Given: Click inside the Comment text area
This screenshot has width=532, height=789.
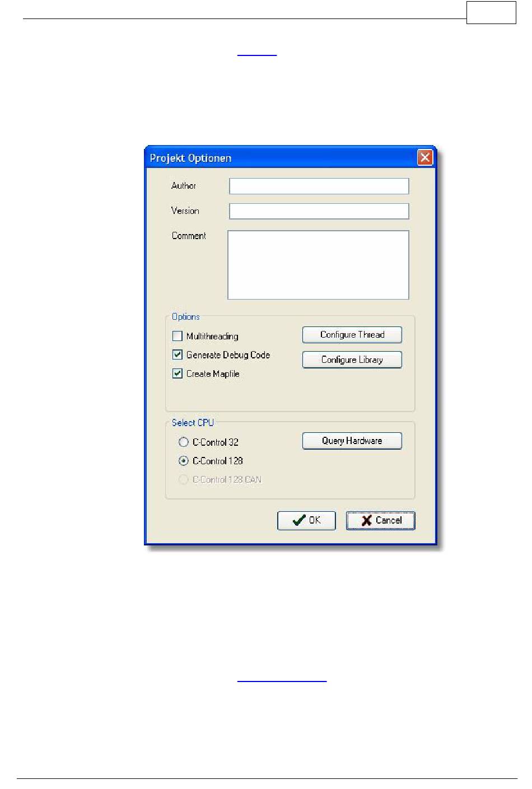Looking at the screenshot, I should pos(318,265).
